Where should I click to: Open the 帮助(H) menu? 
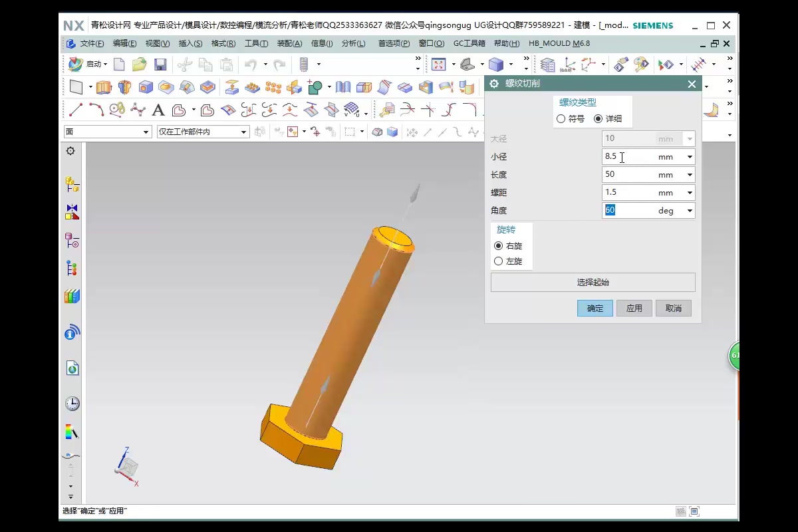(507, 43)
